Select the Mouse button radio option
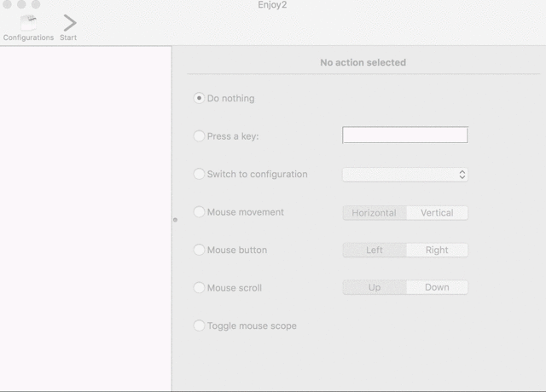Viewport: 546px width, 392px height. (x=199, y=250)
